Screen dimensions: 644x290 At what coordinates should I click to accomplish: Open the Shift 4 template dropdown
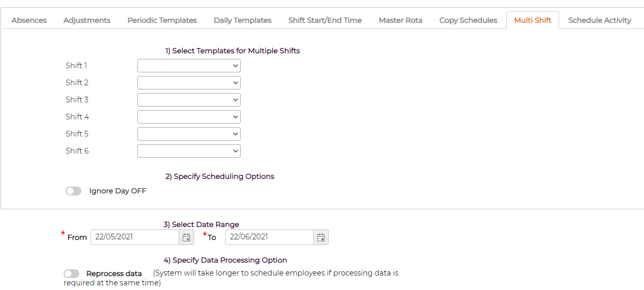coord(189,117)
